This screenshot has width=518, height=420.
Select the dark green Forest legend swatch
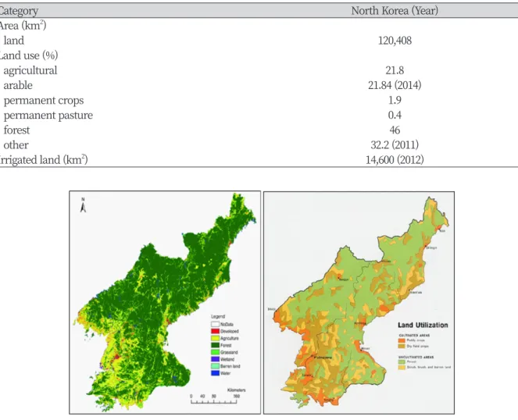pyautogui.click(x=215, y=345)
